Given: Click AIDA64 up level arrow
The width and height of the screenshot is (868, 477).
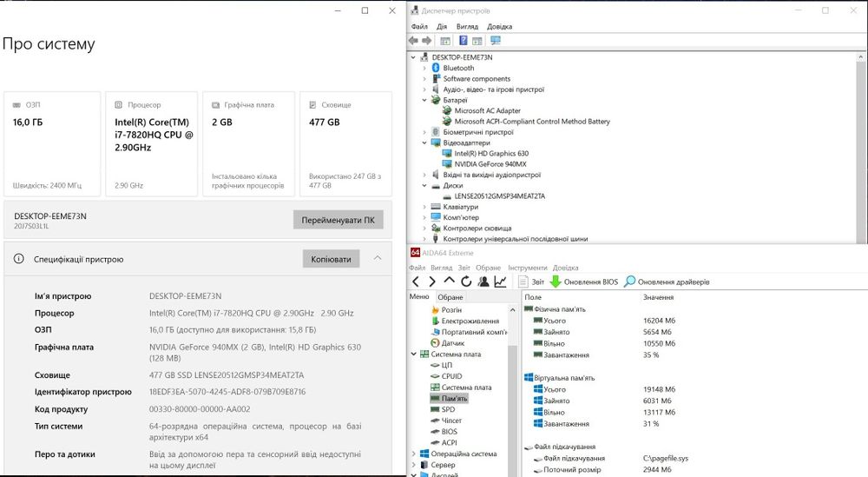Looking at the screenshot, I should 449,281.
